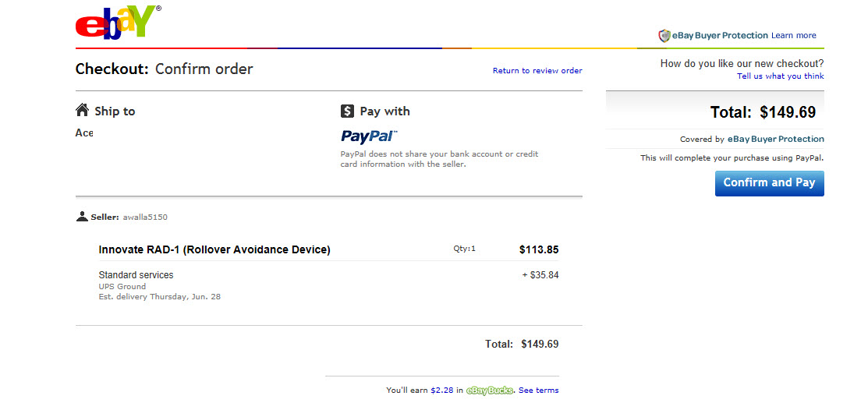Open the Return to review order link
The height and width of the screenshot is (403, 868).
click(x=537, y=71)
